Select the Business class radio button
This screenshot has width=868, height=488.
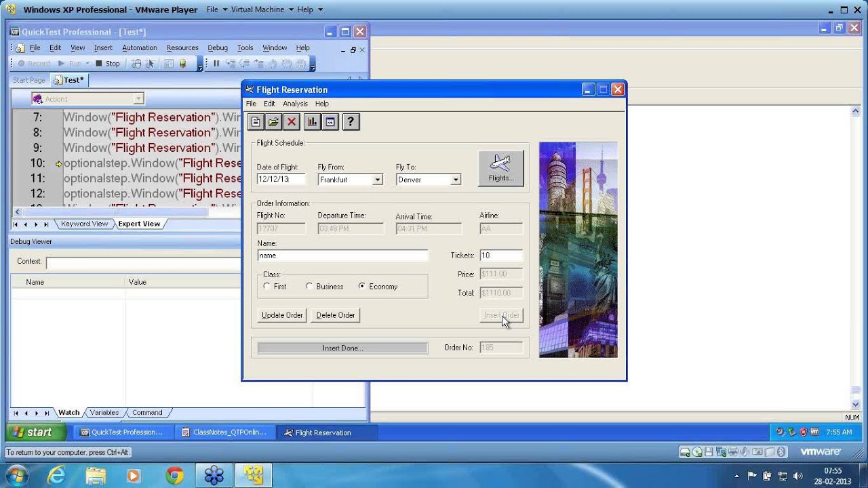click(x=309, y=287)
